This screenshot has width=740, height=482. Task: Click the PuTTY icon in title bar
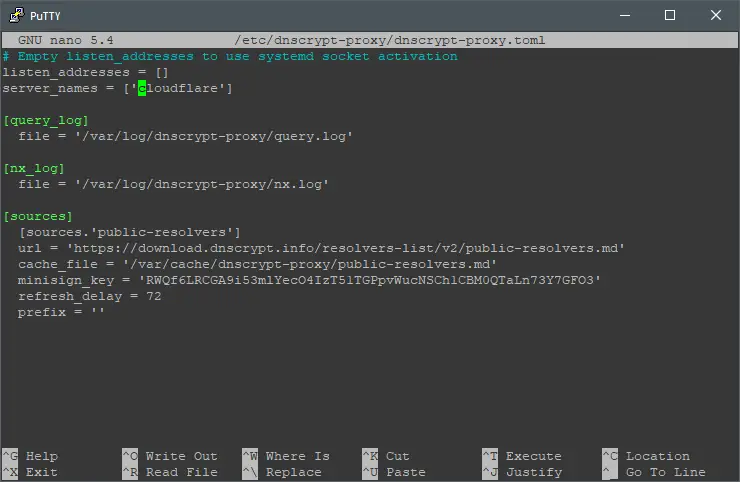click(17, 15)
